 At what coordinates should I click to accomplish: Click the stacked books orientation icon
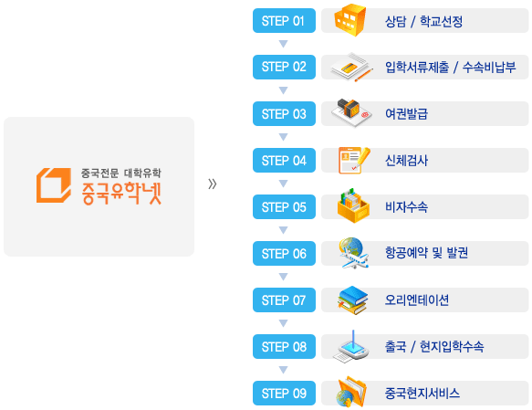pyautogui.click(x=352, y=300)
